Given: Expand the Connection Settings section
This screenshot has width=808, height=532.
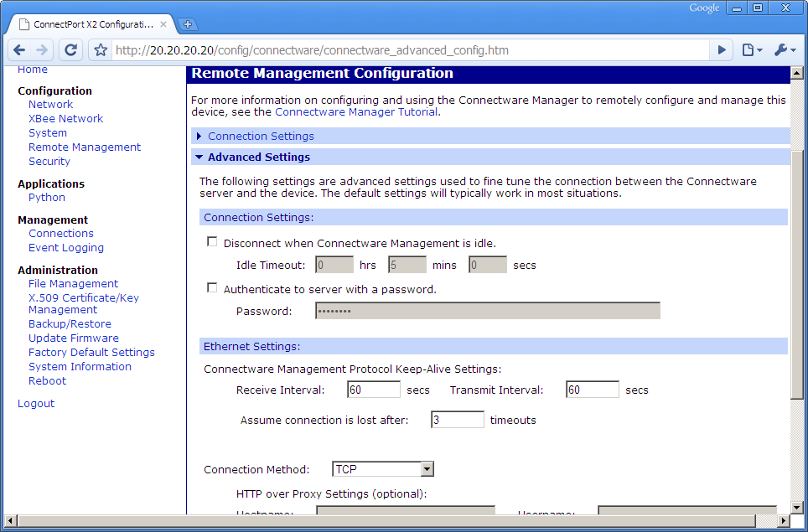Looking at the screenshot, I should click(261, 136).
